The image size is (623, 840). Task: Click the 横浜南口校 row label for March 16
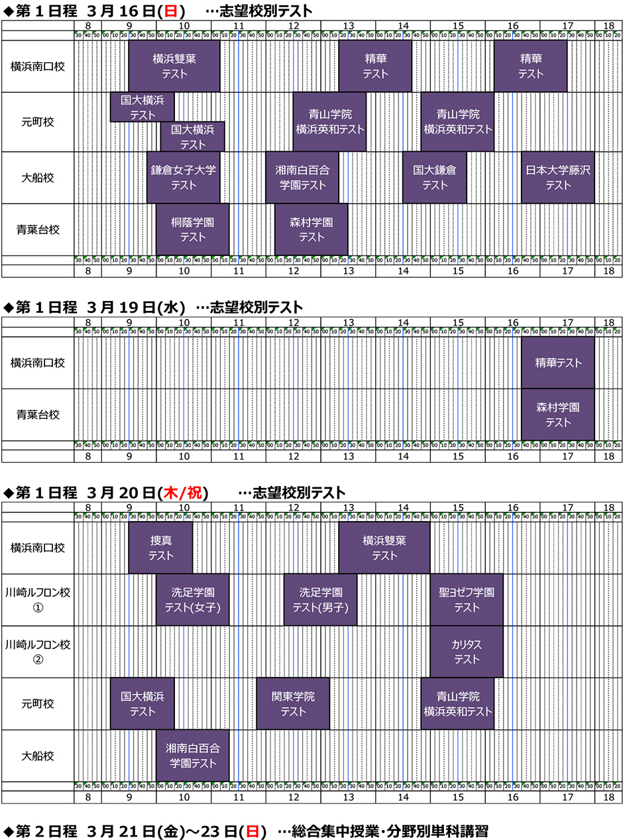point(38,66)
